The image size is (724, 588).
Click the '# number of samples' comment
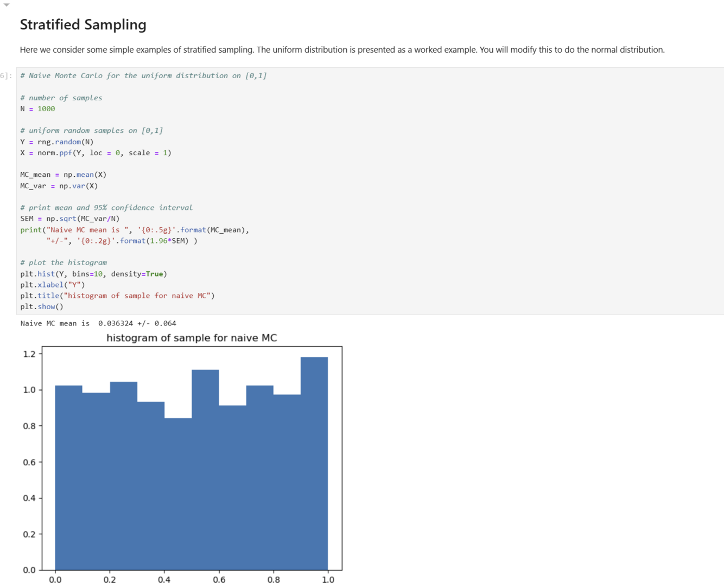pyautogui.click(x=61, y=98)
